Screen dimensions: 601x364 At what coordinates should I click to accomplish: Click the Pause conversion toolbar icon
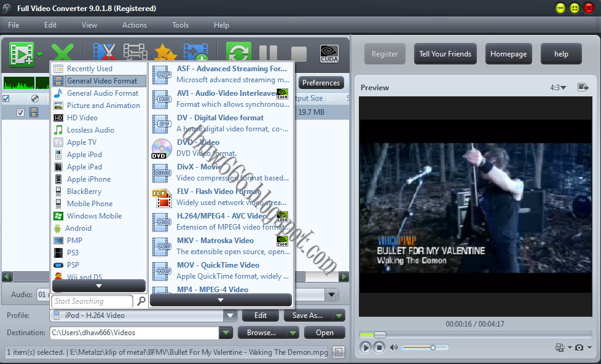pos(269,53)
